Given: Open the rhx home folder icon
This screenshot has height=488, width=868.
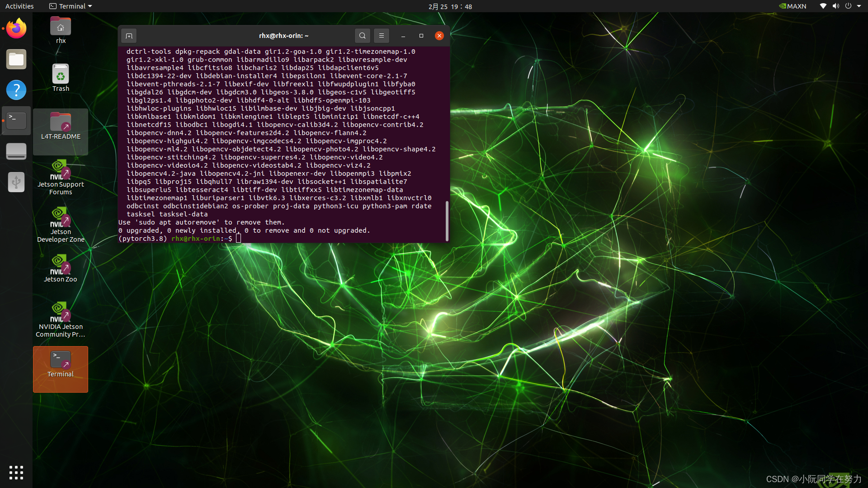Looking at the screenshot, I should (61, 30).
